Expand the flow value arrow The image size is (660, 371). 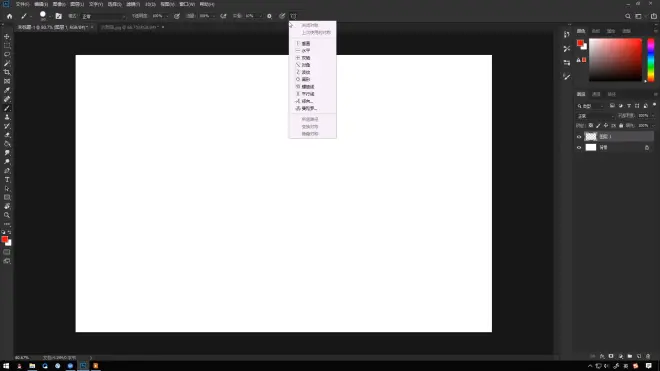point(213,16)
